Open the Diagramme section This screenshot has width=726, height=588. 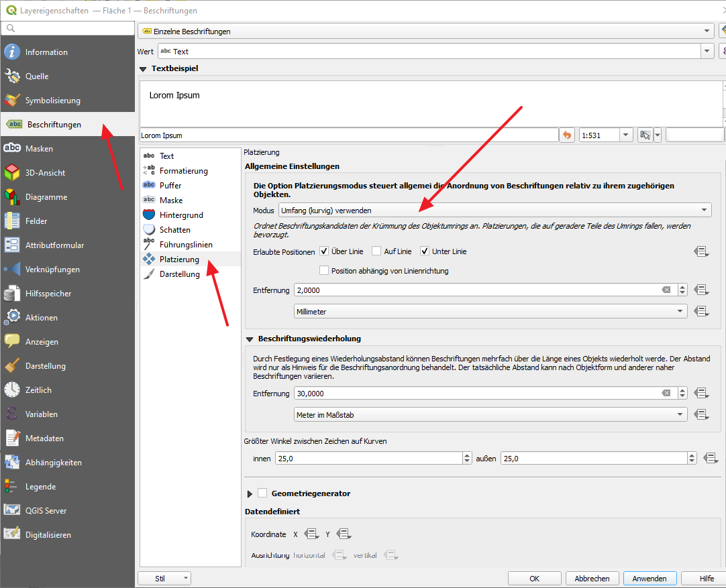(x=46, y=197)
